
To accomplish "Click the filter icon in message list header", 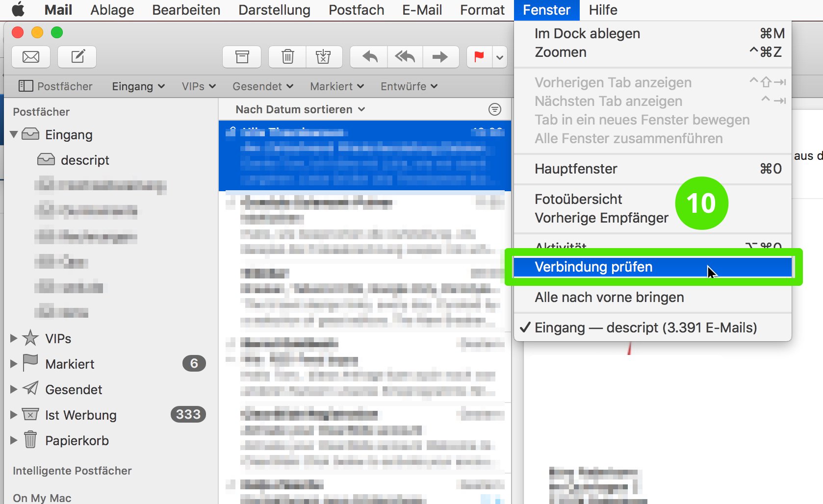I will (495, 109).
